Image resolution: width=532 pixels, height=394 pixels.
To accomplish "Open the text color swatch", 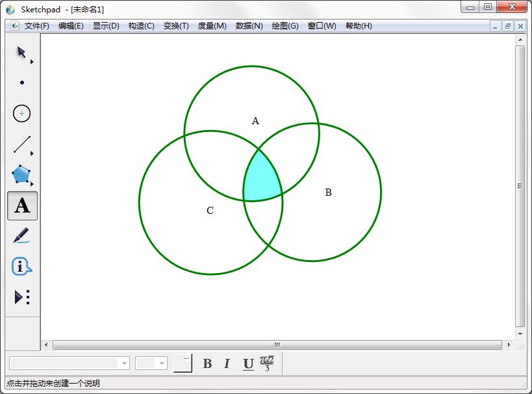I will tap(183, 363).
